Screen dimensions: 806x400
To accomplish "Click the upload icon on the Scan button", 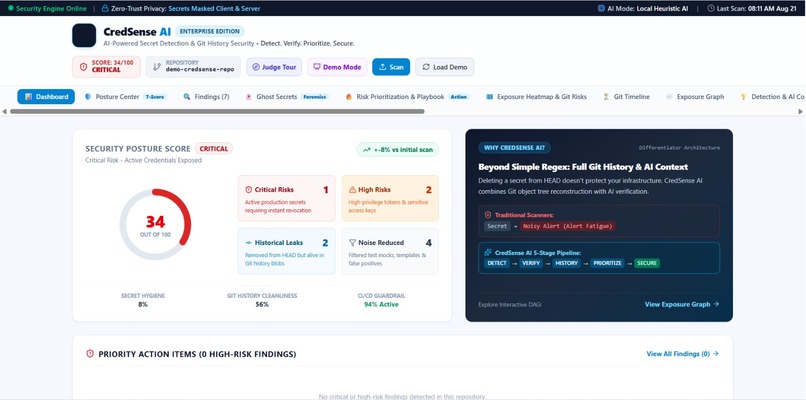I will coord(382,67).
